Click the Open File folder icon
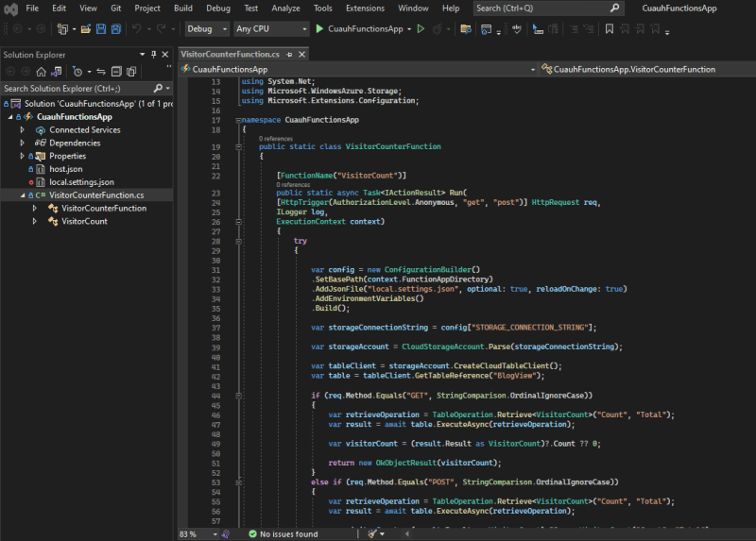The width and height of the screenshot is (756, 541). [x=86, y=29]
